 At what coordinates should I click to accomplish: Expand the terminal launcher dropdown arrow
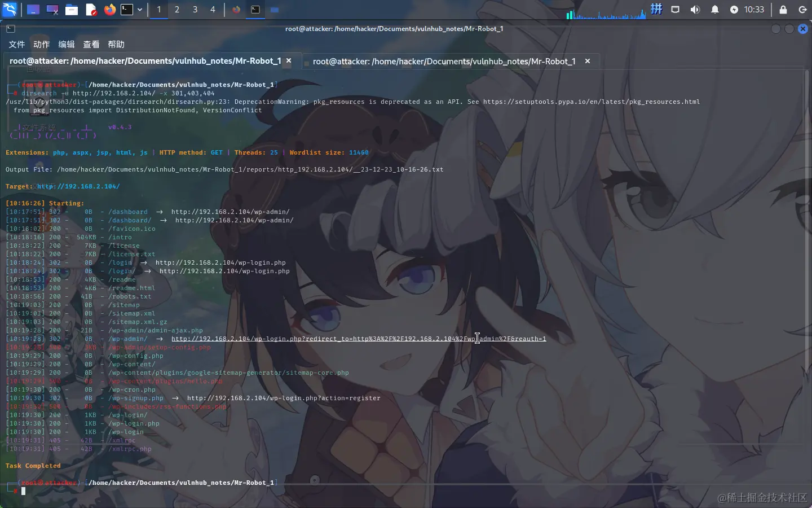pyautogui.click(x=140, y=10)
